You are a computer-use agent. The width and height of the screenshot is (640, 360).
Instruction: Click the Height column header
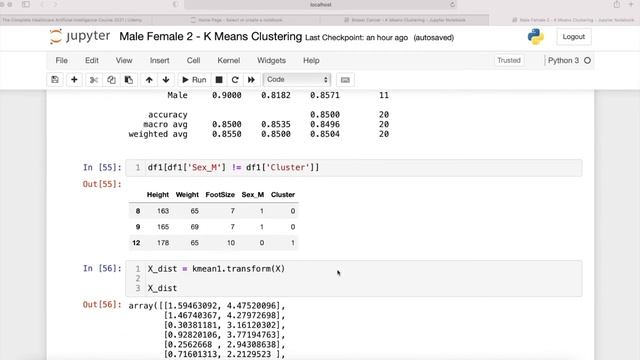[158, 195]
